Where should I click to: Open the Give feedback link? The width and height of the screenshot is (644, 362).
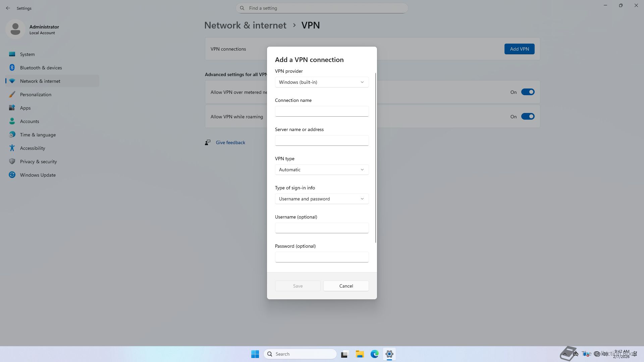click(x=230, y=142)
